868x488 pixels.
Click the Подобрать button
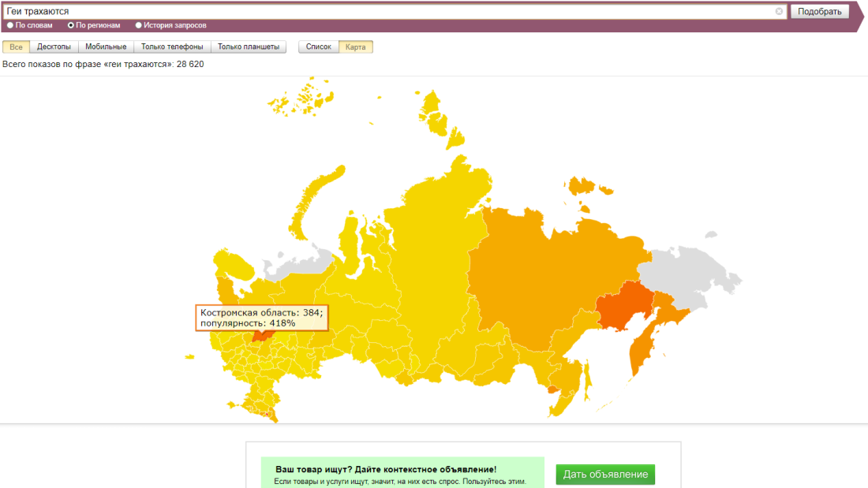click(820, 12)
